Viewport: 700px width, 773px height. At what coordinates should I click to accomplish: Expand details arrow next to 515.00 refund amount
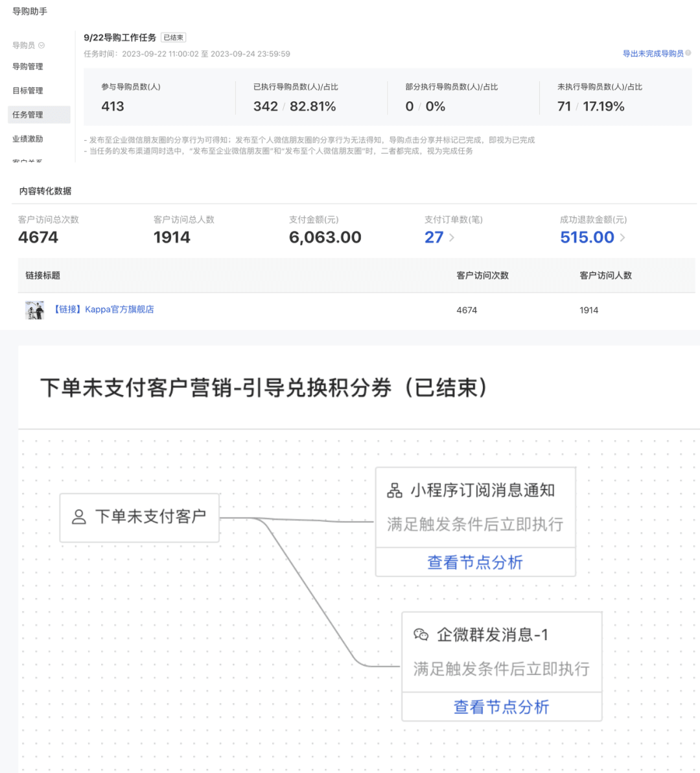622,239
